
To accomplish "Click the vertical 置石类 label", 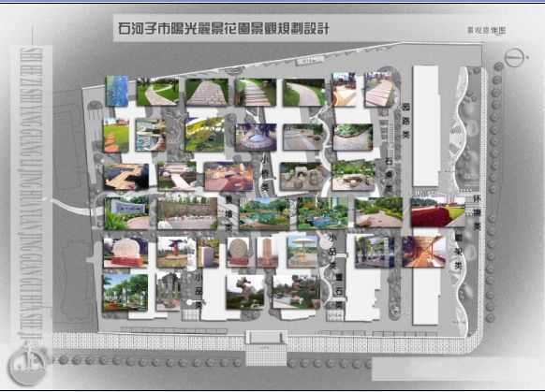I will pos(339,291).
